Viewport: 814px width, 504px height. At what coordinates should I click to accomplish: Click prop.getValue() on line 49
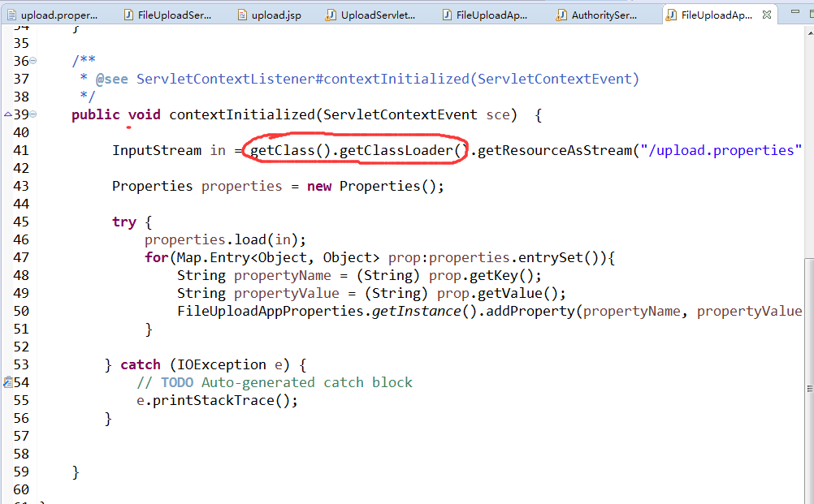501,294
